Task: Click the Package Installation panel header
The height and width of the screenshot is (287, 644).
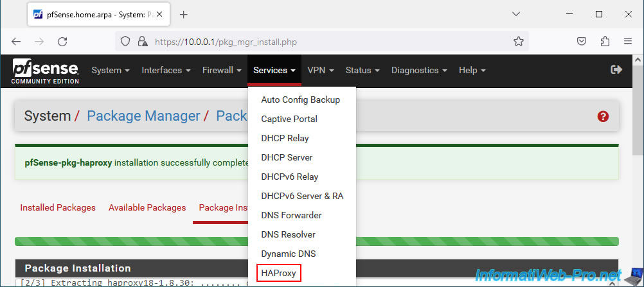Action: (317, 268)
